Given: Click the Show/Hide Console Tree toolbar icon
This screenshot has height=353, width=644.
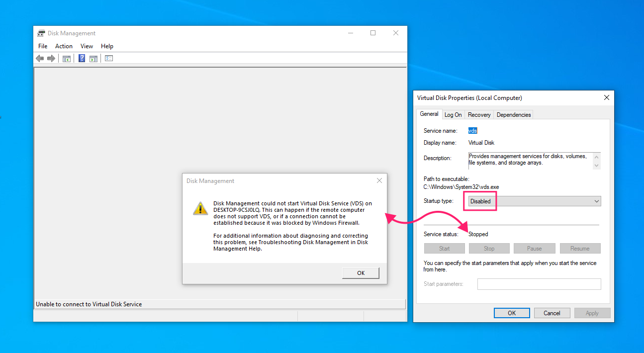Looking at the screenshot, I should click(x=66, y=58).
